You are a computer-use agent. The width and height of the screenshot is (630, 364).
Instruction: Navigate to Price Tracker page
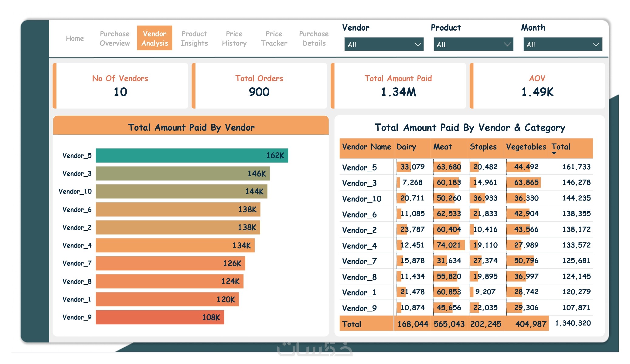point(274,39)
